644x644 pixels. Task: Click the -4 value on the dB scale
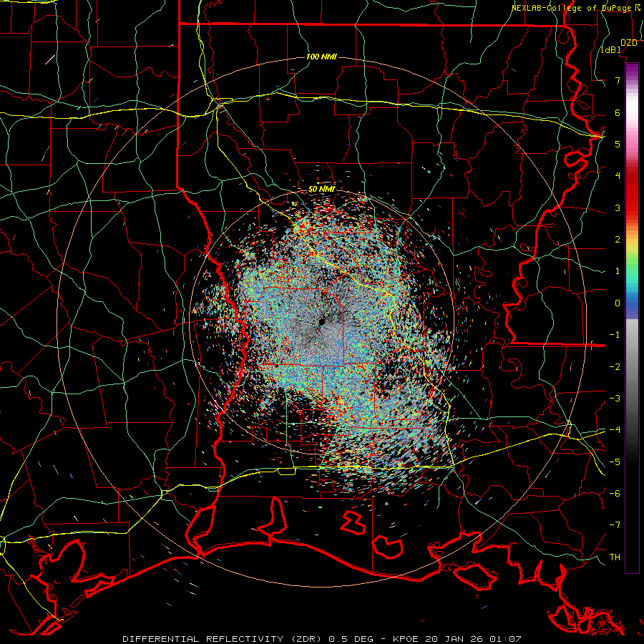tap(615, 430)
